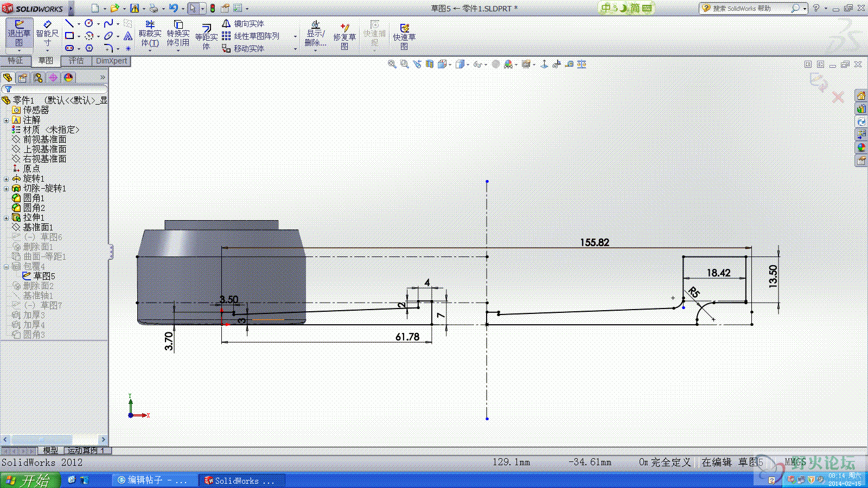868x488 pixels.
Task: Open the PropertyManager panel tab
Action: click(23, 78)
